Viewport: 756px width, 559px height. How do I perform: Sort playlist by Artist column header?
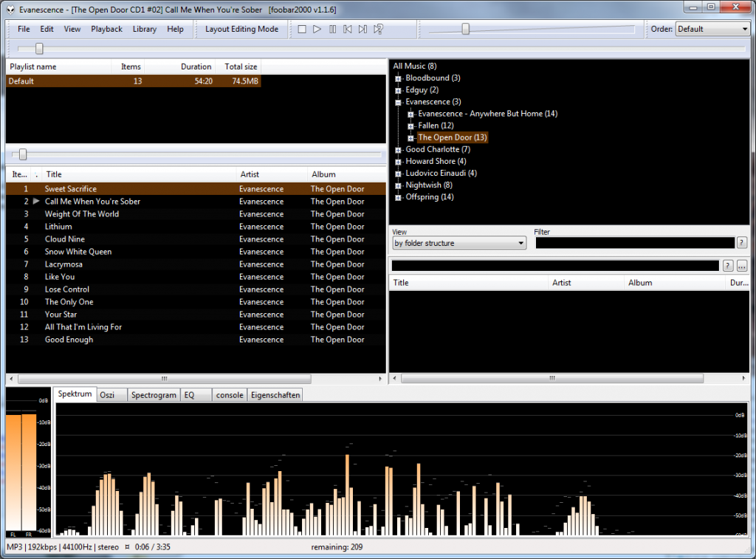coord(272,174)
